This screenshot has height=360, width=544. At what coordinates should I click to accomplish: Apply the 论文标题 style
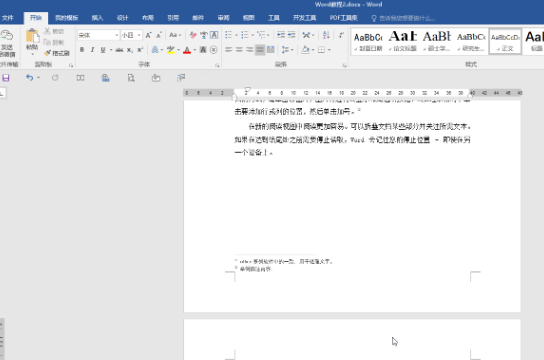[402, 41]
